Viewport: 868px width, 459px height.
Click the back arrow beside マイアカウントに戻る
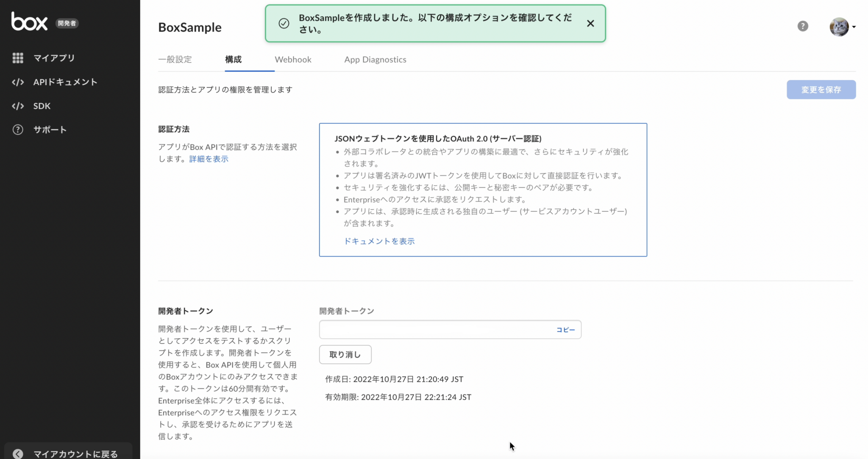(x=18, y=454)
